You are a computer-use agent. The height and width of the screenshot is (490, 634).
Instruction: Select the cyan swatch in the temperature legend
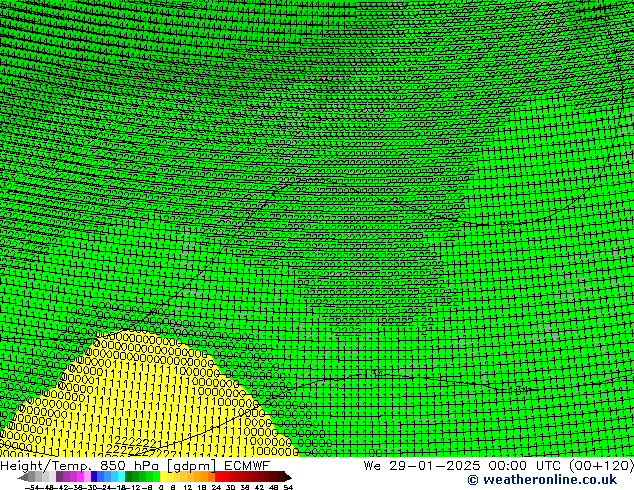[121, 477]
